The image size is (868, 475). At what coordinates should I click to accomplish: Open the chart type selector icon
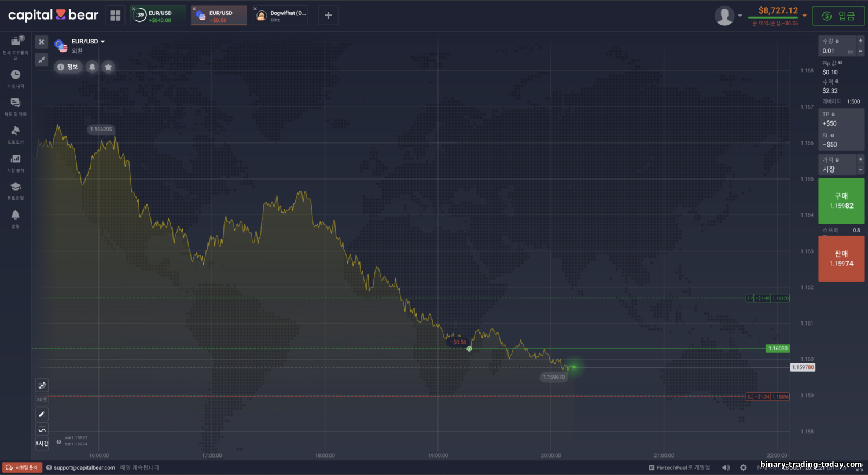pos(42,385)
